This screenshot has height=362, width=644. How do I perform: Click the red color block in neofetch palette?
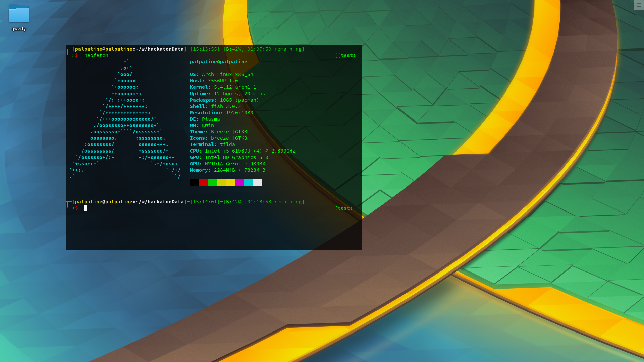[x=203, y=182]
